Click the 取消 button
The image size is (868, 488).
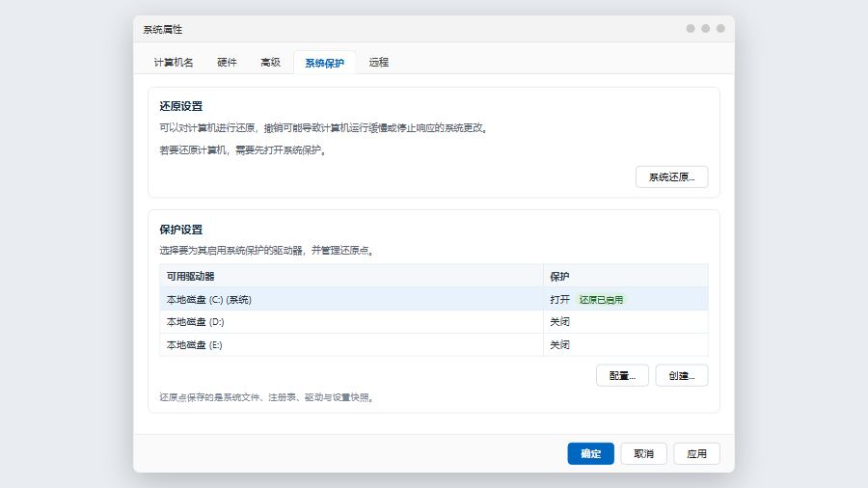(644, 453)
